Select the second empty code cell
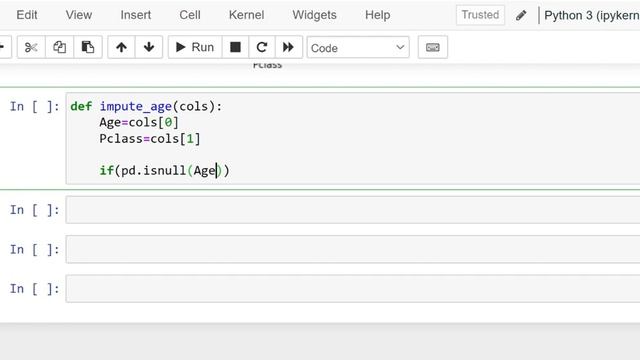 point(353,249)
